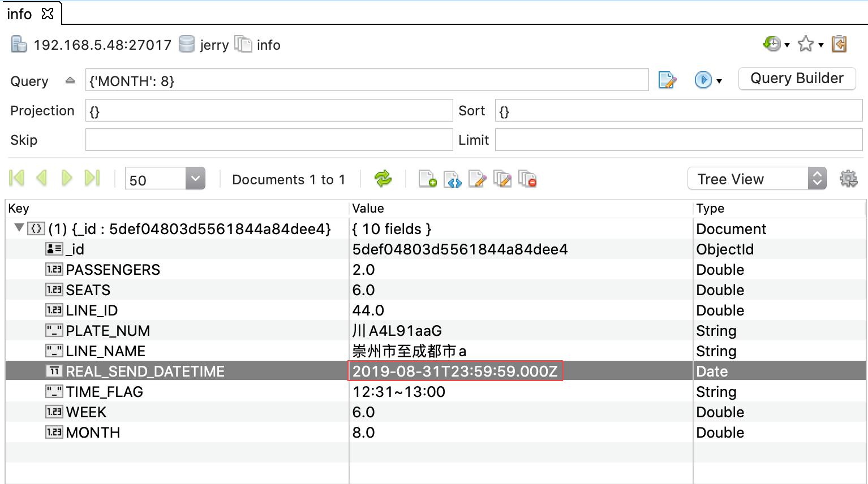
Task: Click the star bookmark query icon
Action: point(805,44)
